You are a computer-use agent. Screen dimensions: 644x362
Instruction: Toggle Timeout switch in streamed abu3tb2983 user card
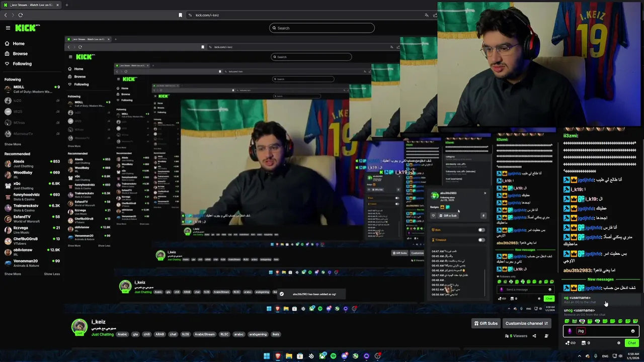[x=481, y=240]
